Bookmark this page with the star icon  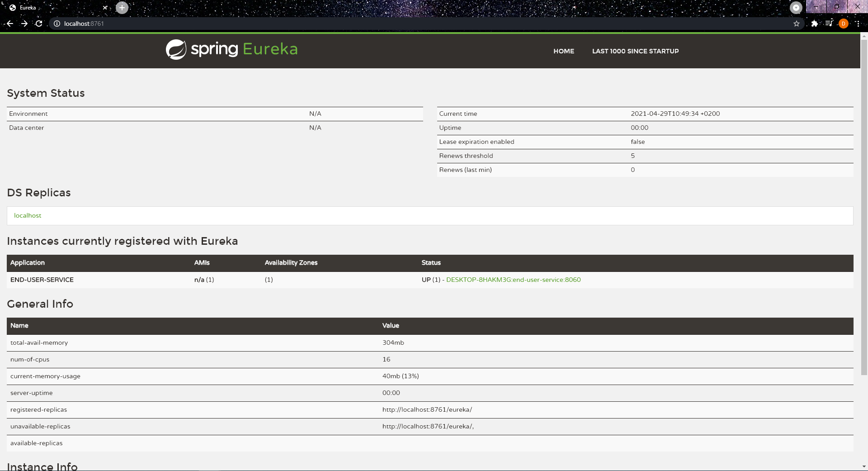pyautogui.click(x=797, y=24)
